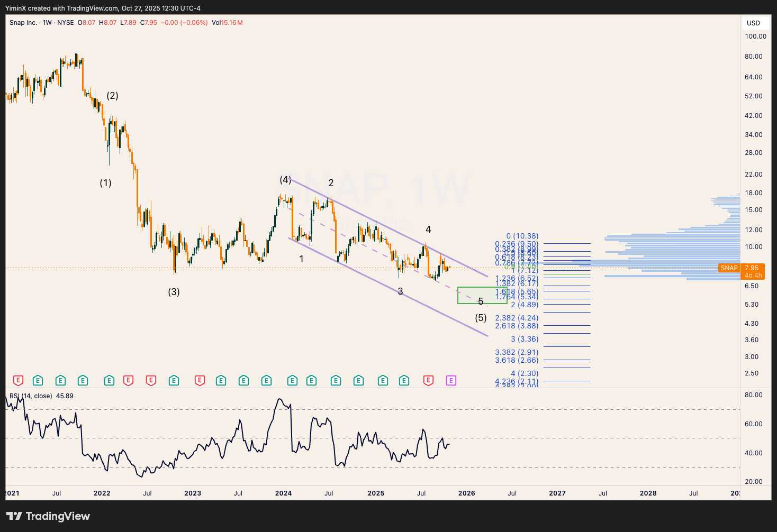Click the Fibonacci level 2 (4.89)

click(525, 305)
